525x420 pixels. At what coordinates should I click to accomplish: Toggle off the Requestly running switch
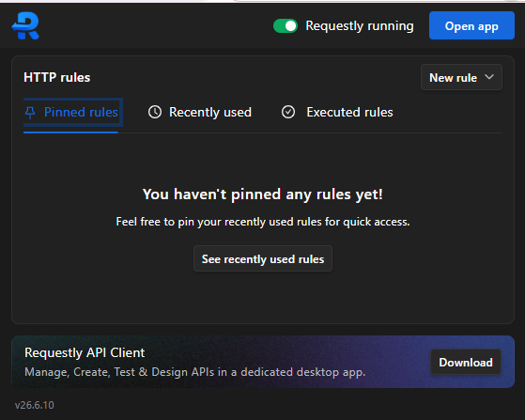click(x=286, y=26)
